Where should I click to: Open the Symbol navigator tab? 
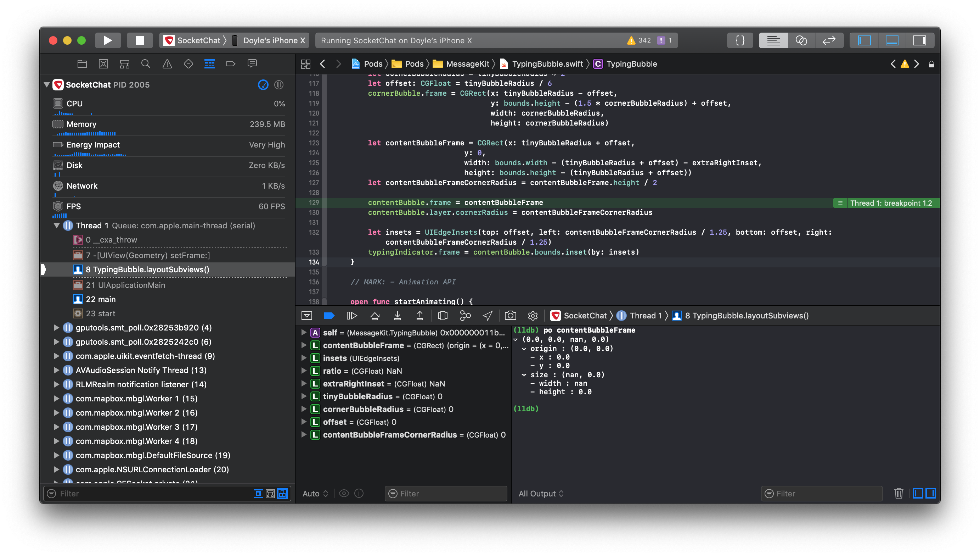click(125, 64)
